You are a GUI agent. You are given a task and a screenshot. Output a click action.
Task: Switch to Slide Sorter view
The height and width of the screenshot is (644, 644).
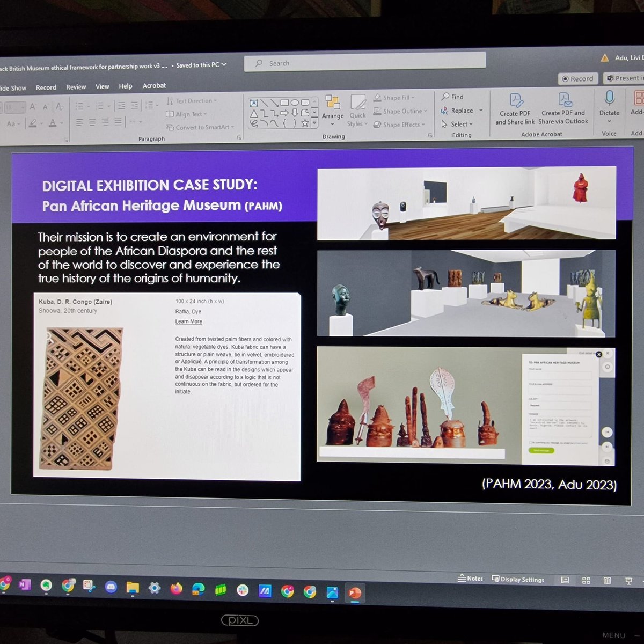[x=586, y=580]
